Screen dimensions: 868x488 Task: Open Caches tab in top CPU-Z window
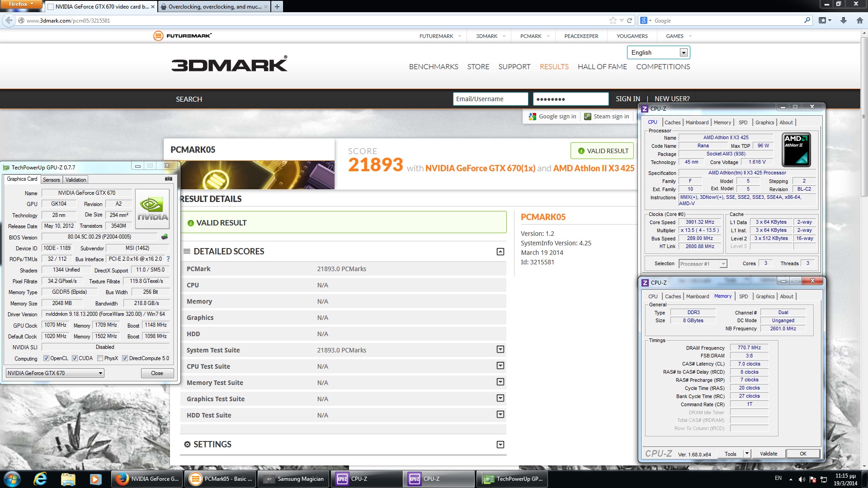[672, 122]
